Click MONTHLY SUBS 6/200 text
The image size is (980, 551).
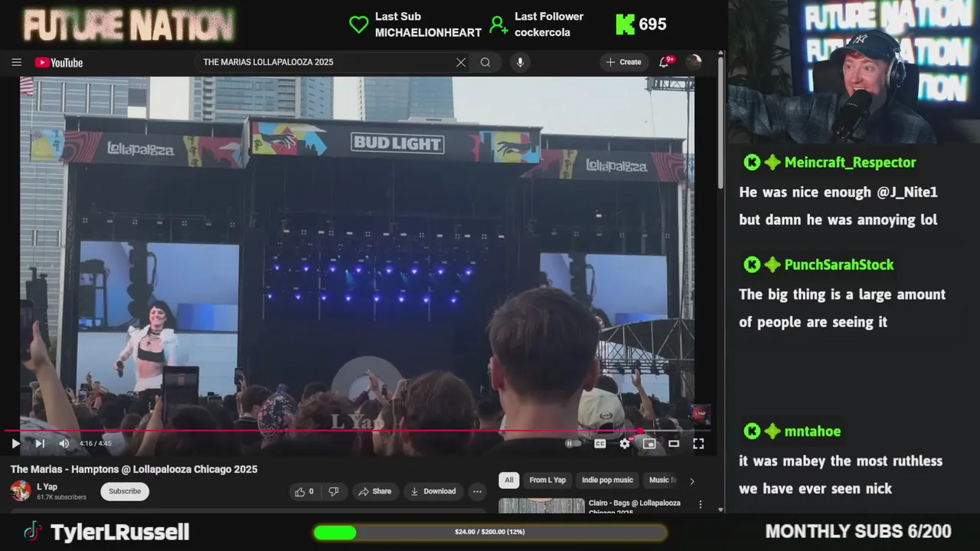coord(858,531)
